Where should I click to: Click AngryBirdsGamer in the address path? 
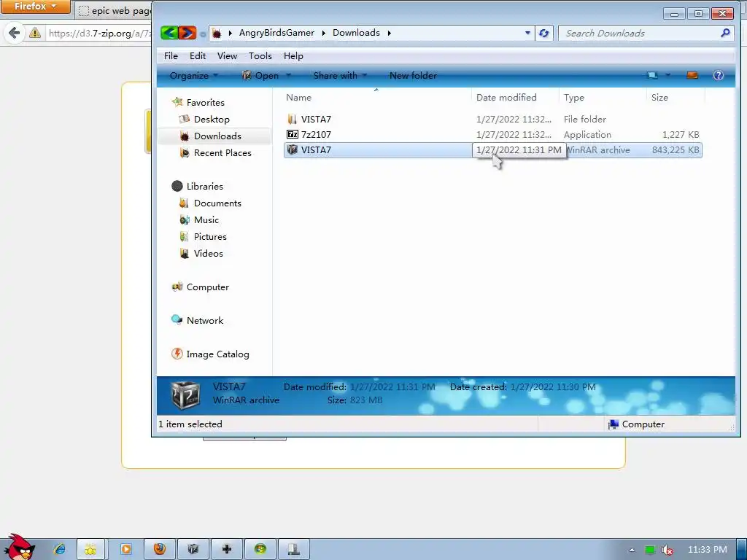(276, 33)
